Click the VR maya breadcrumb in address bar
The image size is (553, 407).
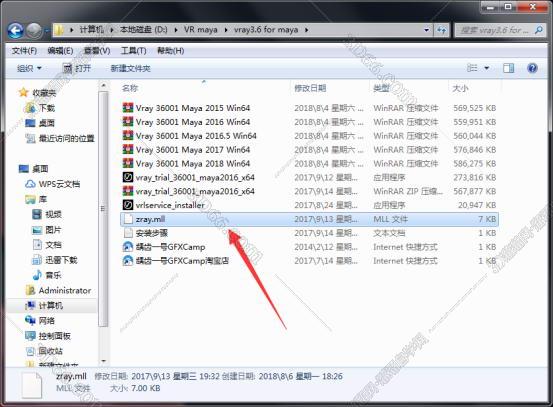click(201, 30)
